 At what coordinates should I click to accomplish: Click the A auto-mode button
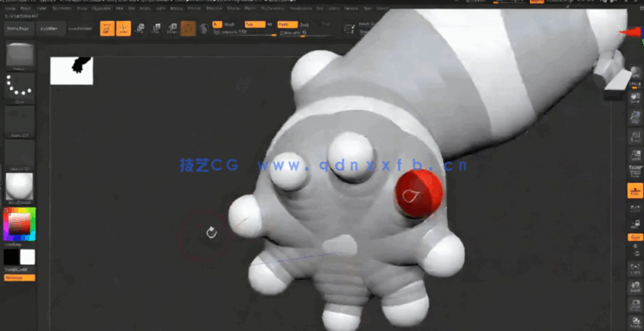point(217,24)
